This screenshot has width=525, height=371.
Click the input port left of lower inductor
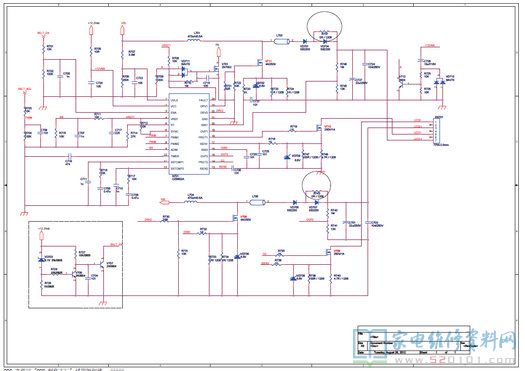(x=165, y=202)
